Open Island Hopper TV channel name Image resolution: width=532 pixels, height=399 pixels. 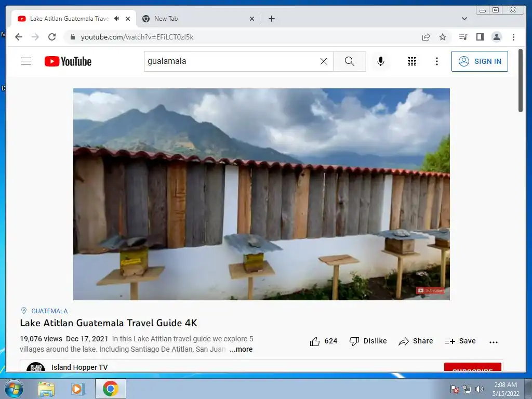click(x=79, y=367)
